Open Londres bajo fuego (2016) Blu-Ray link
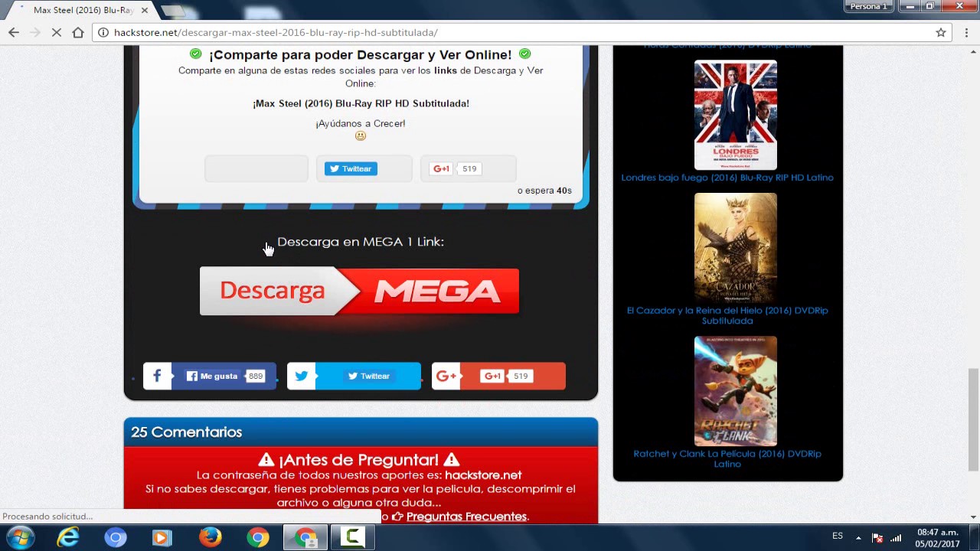980x551 pixels. click(x=727, y=178)
